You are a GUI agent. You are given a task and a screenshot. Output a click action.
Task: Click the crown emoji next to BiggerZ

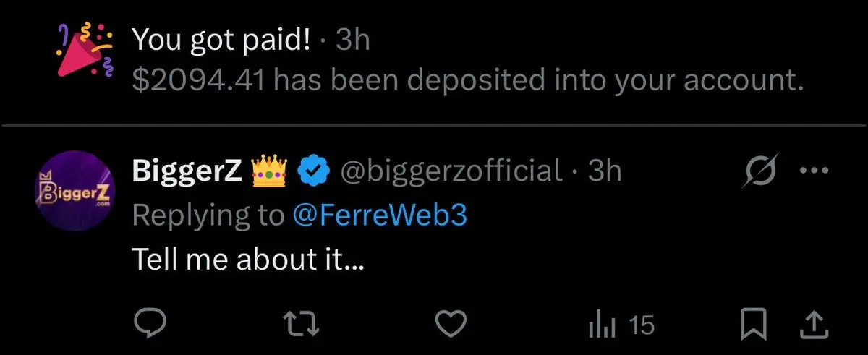[x=269, y=171]
